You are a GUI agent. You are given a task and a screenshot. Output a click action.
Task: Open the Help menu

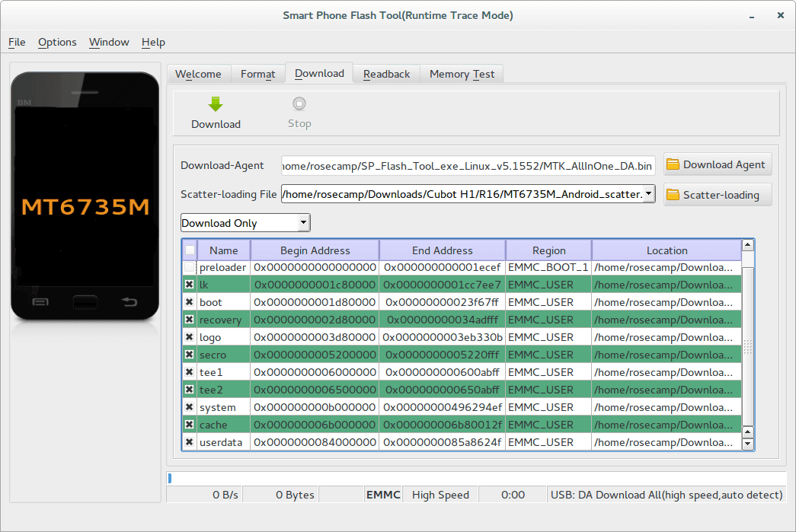tap(153, 42)
